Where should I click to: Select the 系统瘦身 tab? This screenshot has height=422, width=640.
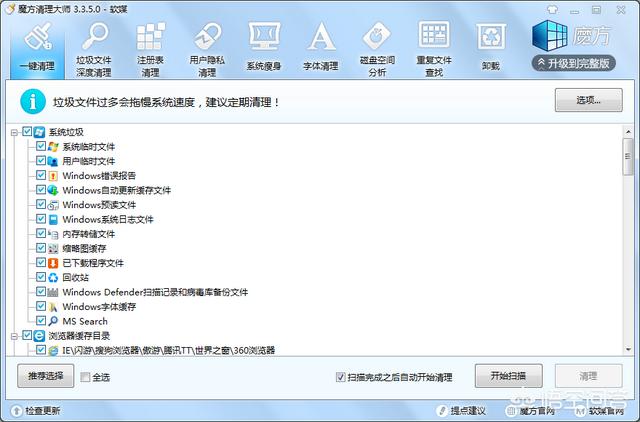264,48
